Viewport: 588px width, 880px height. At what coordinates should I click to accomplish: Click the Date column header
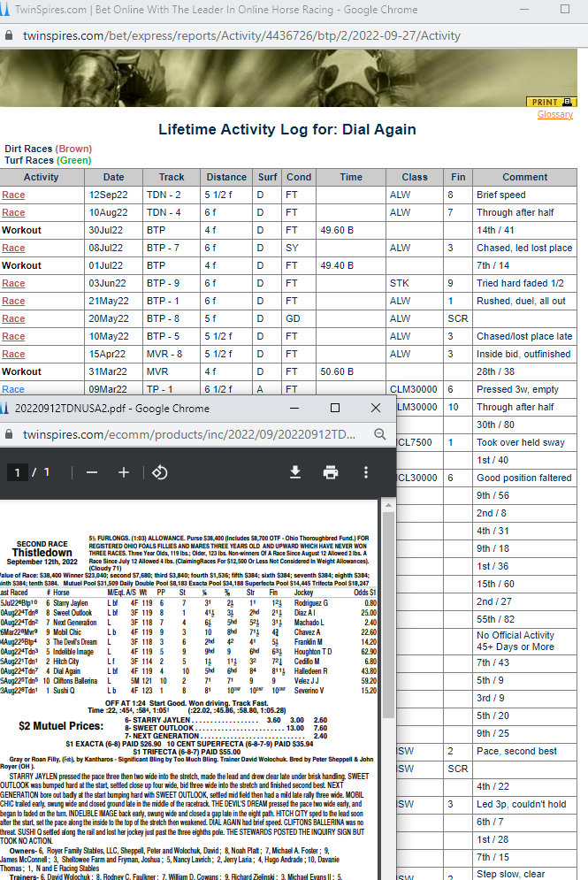tap(113, 177)
